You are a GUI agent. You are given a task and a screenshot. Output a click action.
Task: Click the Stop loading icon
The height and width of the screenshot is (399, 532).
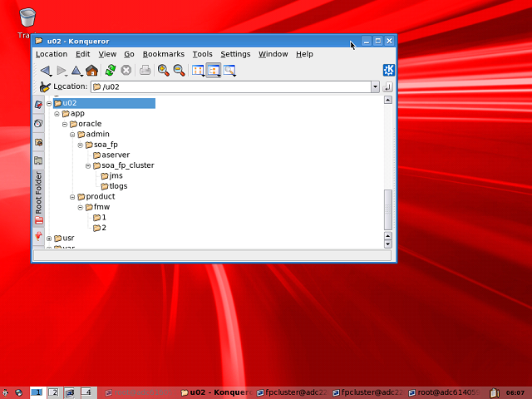click(126, 71)
